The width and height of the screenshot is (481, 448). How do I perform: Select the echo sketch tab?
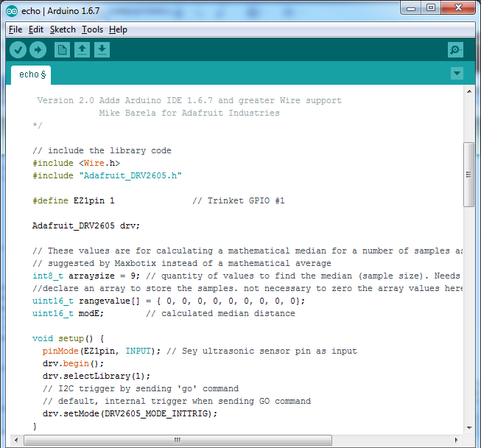[31, 74]
